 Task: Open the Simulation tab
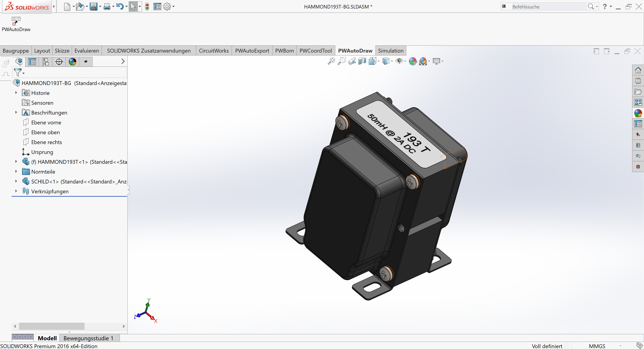391,51
